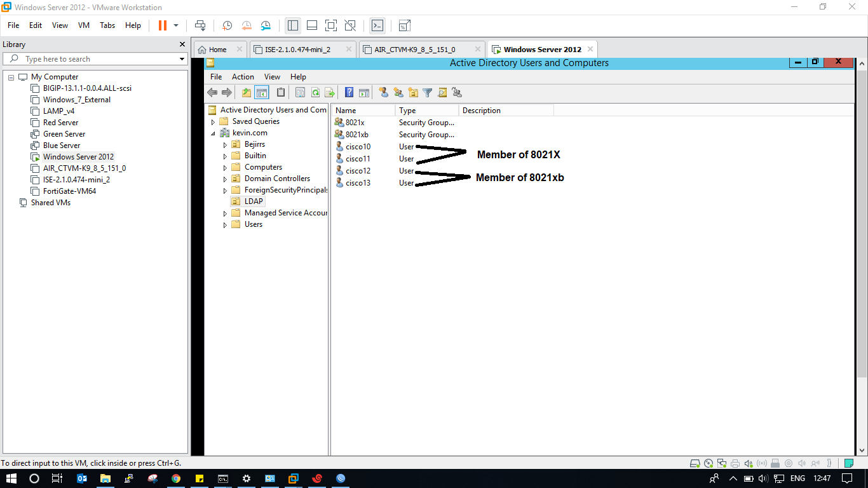Toggle VMware full screen mode
The width and height of the screenshot is (868, 488).
[330, 25]
